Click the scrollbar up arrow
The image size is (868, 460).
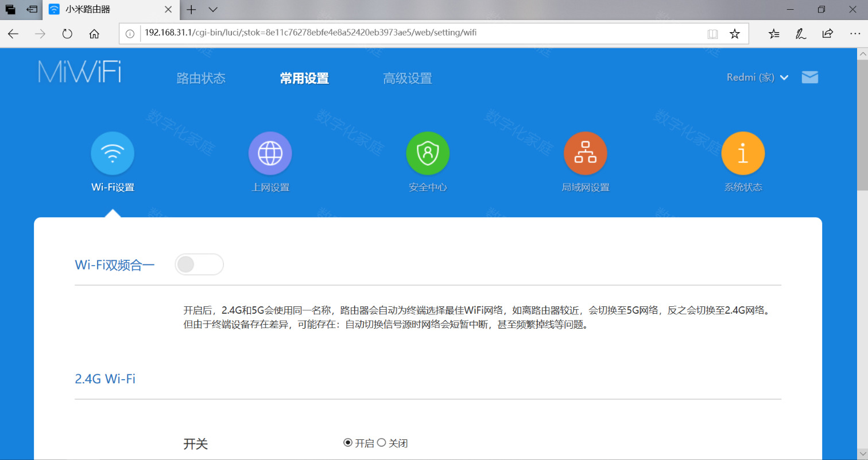[862, 53]
